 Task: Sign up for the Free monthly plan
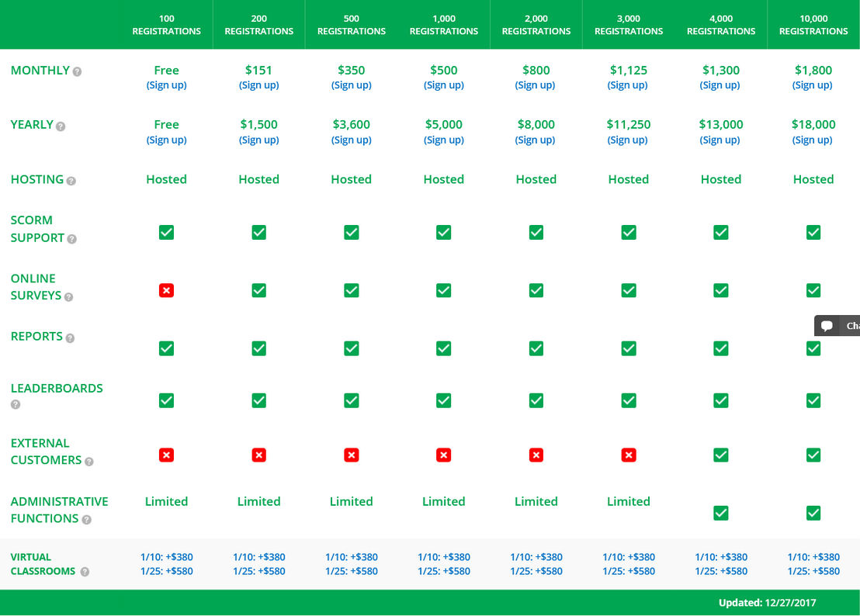click(166, 85)
